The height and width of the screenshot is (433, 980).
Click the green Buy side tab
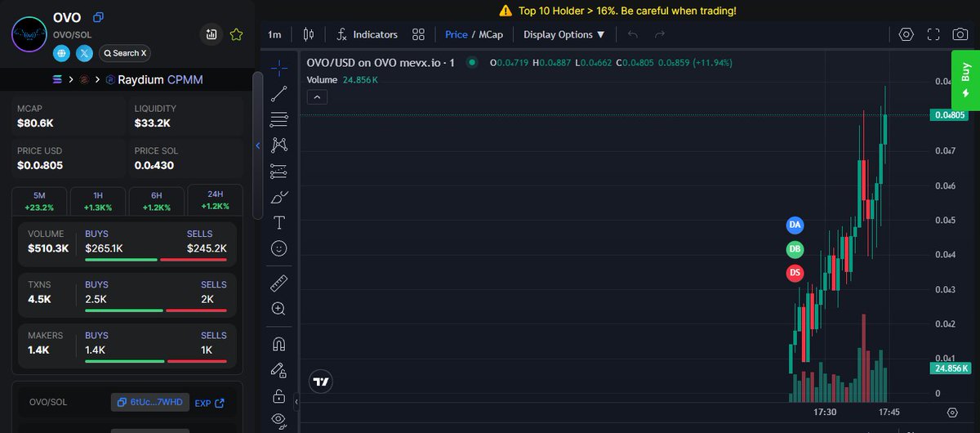point(965,80)
